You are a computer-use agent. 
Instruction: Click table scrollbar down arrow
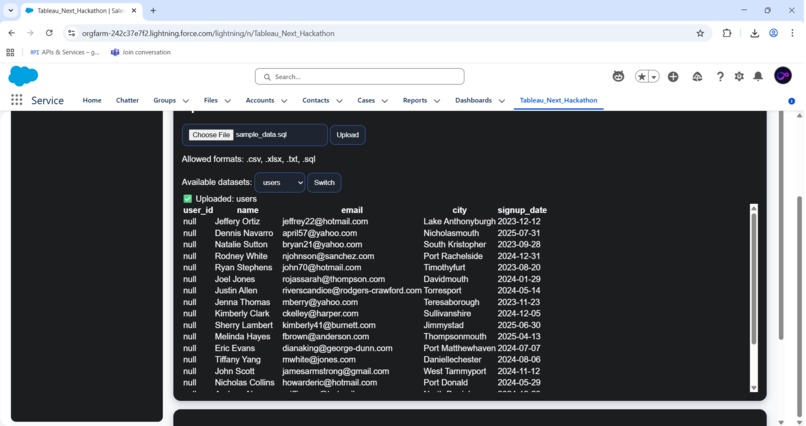click(754, 388)
